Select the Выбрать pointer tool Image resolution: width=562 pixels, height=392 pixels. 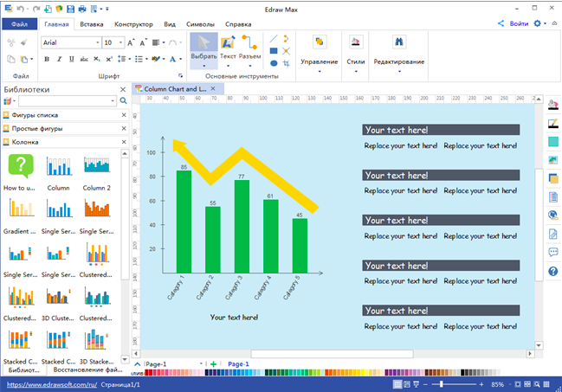pos(203,46)
